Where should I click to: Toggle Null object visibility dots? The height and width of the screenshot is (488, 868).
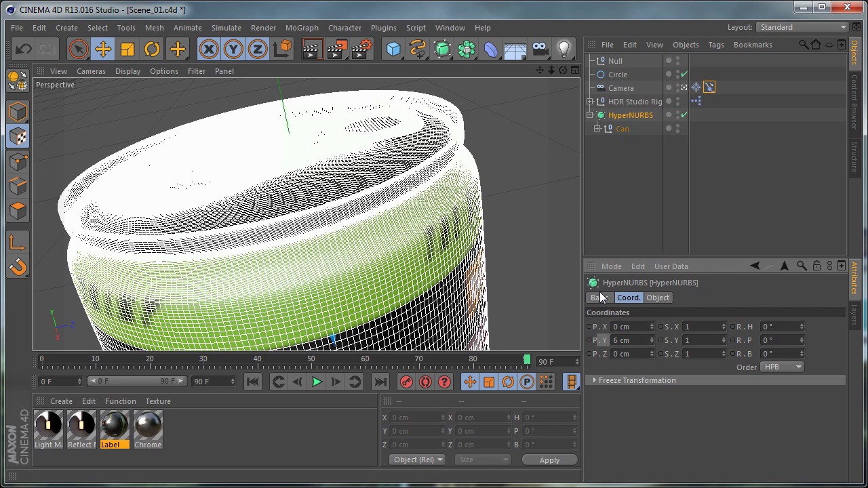click(677, 61)
